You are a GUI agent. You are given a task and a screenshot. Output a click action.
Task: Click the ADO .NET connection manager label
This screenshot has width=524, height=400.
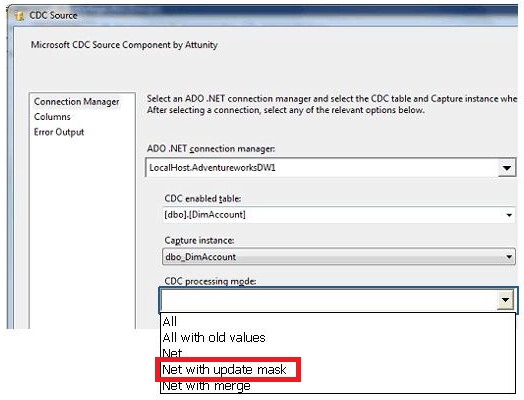click(x=211, y=149)
